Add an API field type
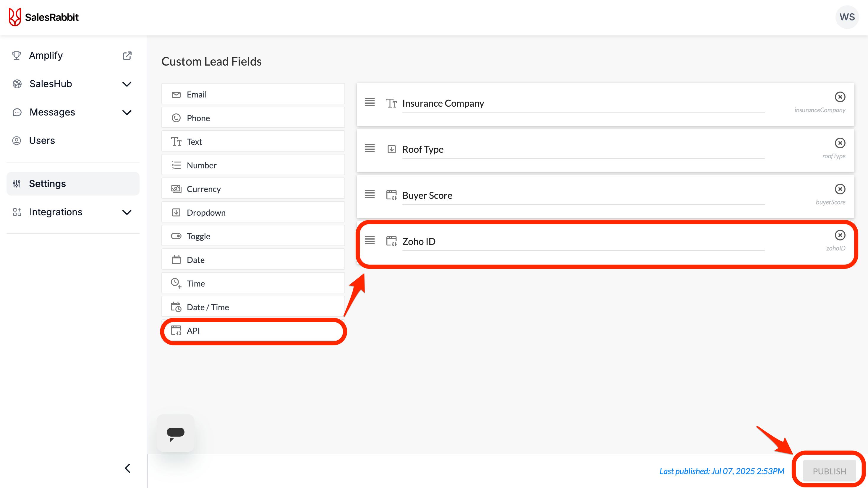 coord(253,331)
